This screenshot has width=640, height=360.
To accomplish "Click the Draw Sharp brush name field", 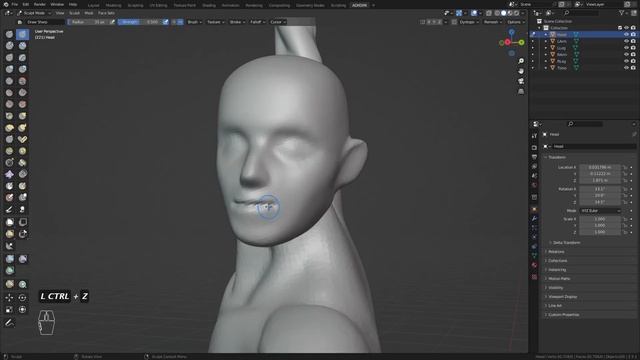I will pos(44,22).
